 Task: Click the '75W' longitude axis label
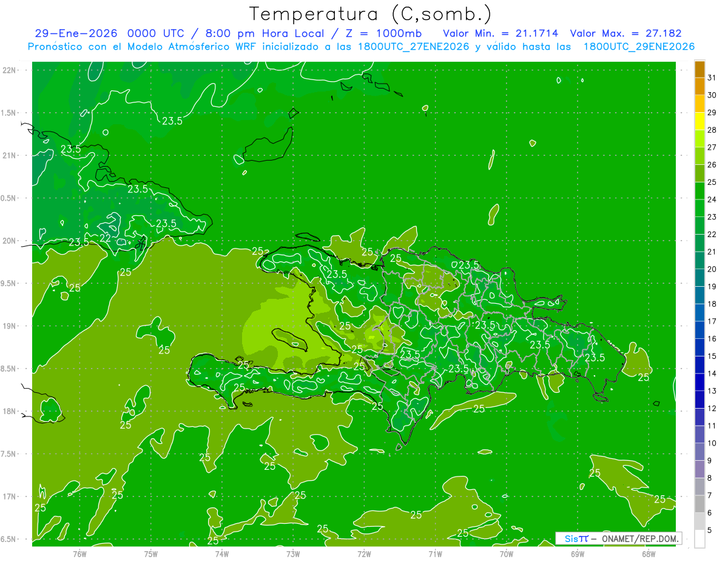(151, 554)
